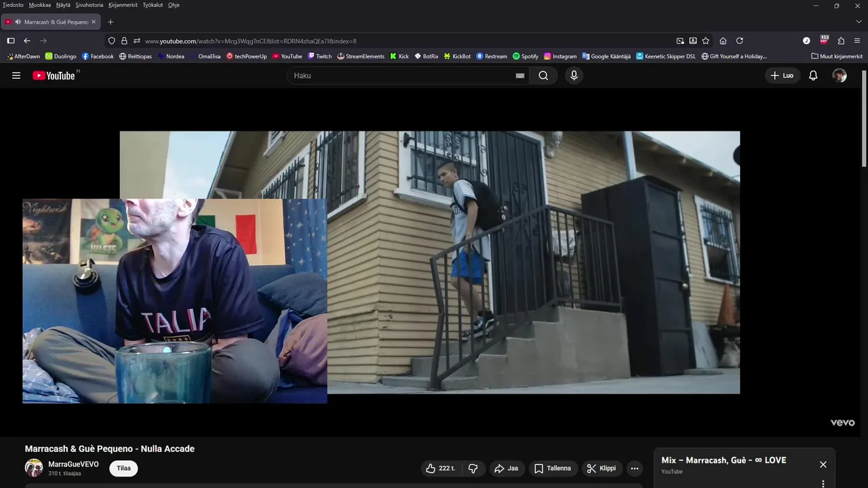Open Reittiopas bookmark

click(136, 56)
